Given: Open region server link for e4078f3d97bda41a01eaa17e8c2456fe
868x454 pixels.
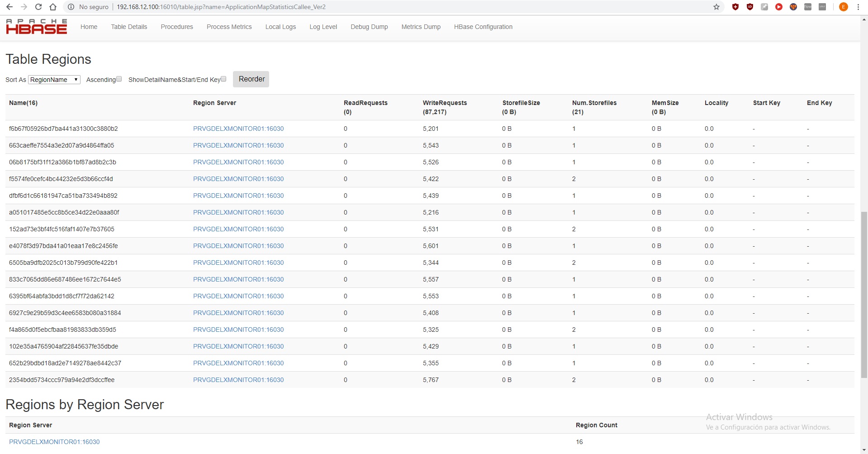Looking at the screenshot, I should click(238, 246).
